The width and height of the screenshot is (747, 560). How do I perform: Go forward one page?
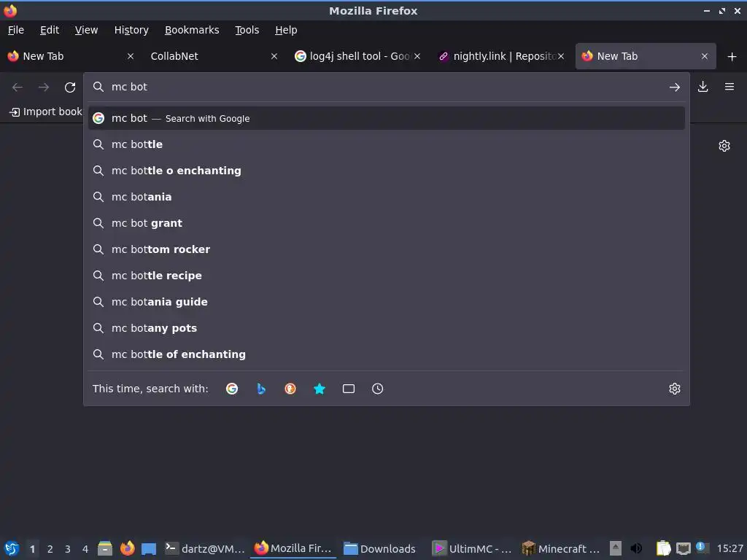point(44,87)
